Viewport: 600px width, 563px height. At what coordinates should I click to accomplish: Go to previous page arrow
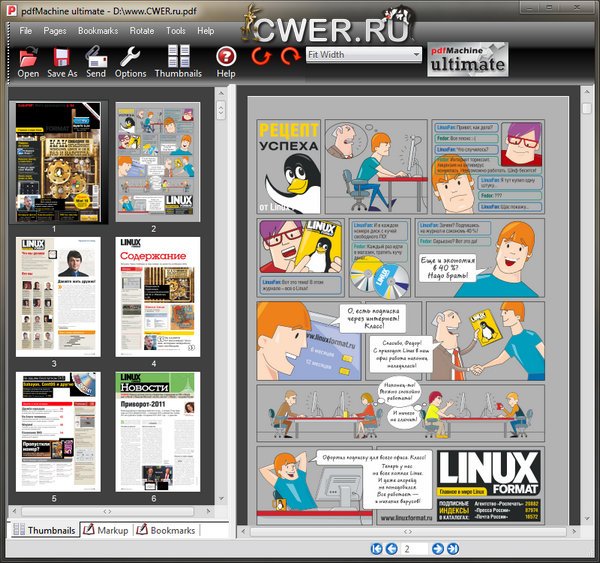(391, 549)
